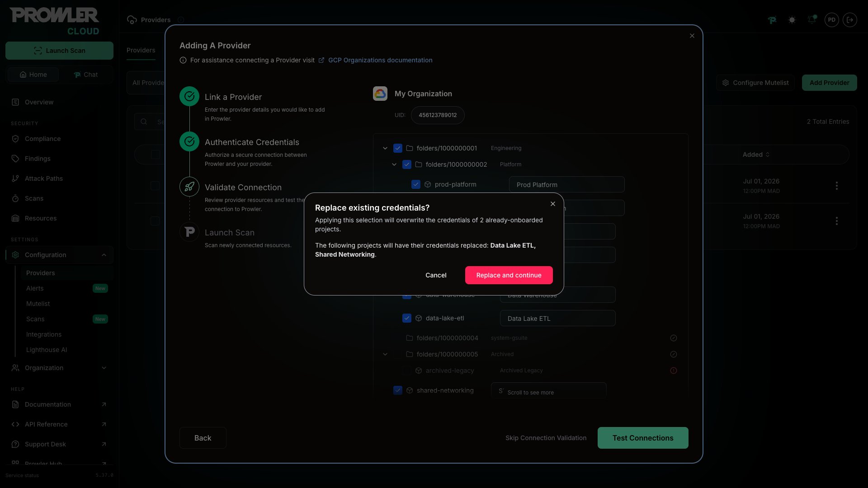The width and height of the screenshot is (868, 488).
Task: Click the blocked status icon for folders/1000000004
Action: [674, 338]
